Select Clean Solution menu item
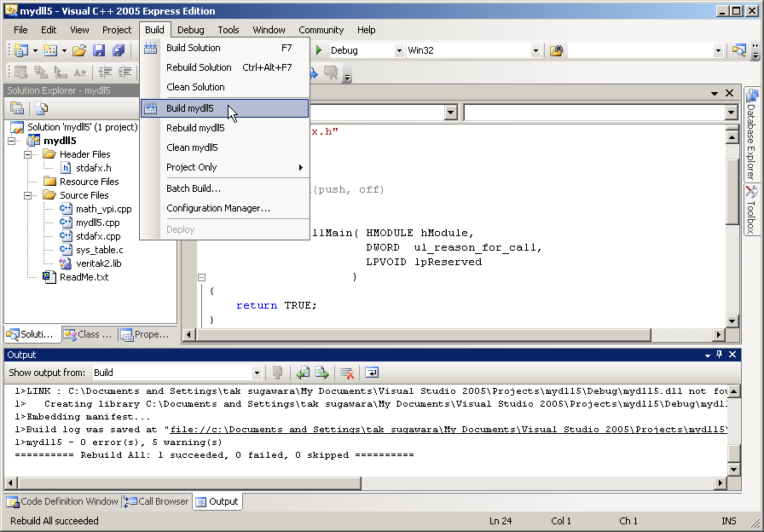The image size is (764, 532). coord(225,87)
